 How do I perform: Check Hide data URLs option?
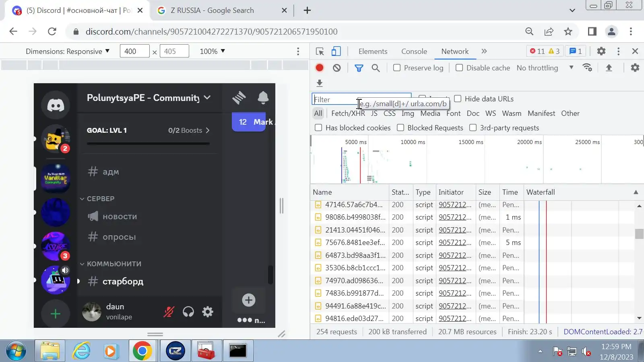(458, 99)
